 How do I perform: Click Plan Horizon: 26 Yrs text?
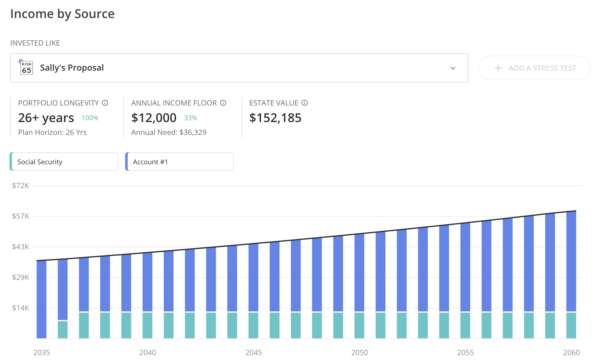[52, 132]
